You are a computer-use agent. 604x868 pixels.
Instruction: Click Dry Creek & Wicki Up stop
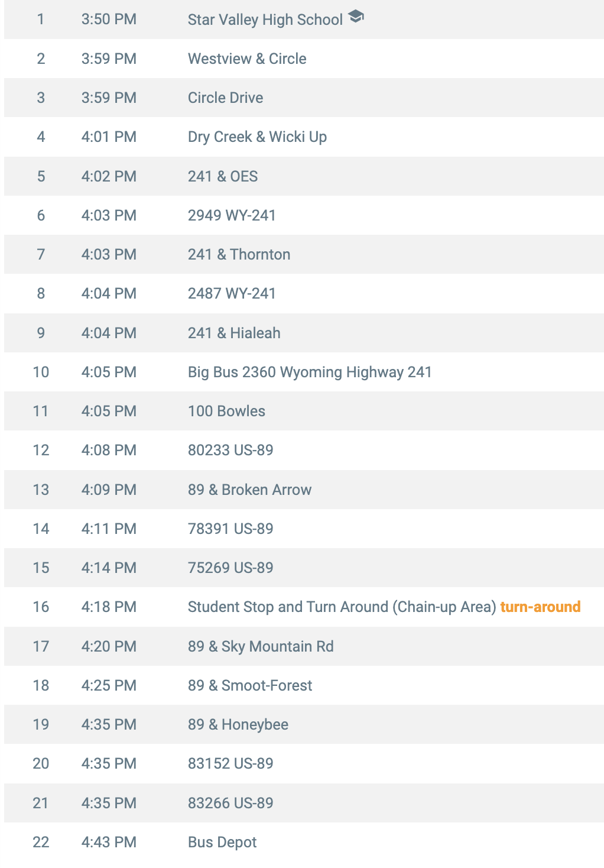click(257, 137)
